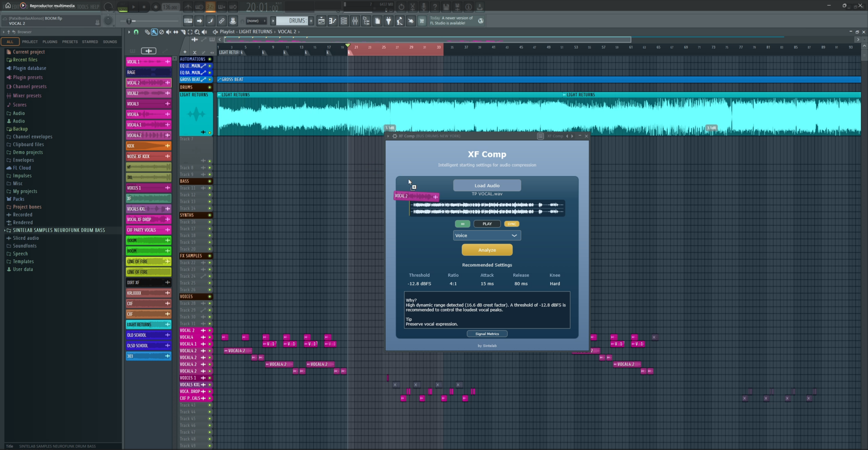Toggle the SYNC button in XF Comp
This screenshot has width=868, height=450.
pyautogui.click(x=512, y=224)
